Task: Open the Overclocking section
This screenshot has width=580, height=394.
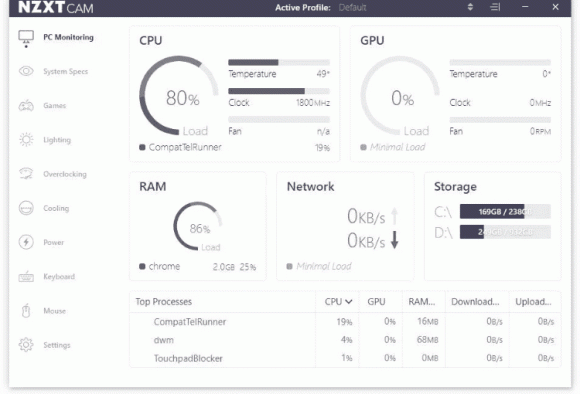Action: click(65, 174)
